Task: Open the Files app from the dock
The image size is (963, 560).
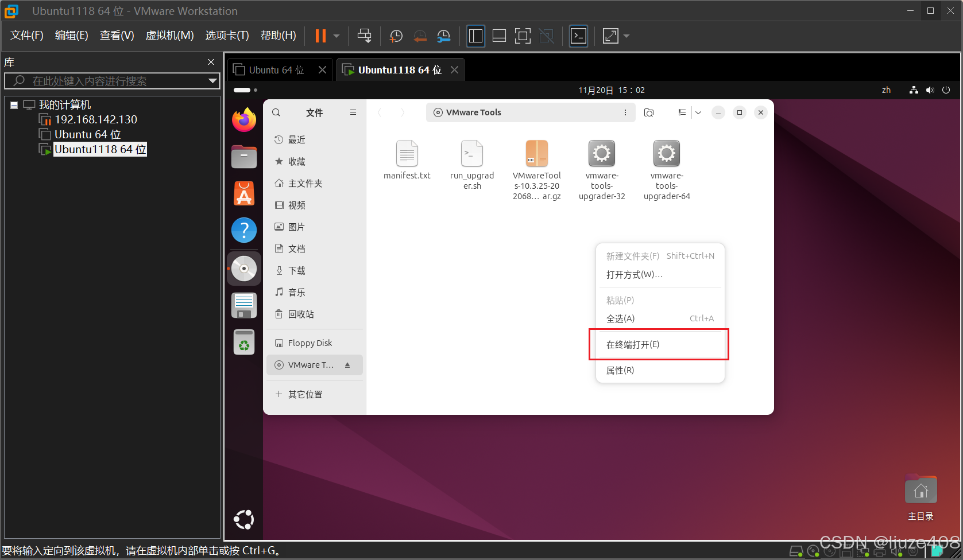Action: click(244, 156)
